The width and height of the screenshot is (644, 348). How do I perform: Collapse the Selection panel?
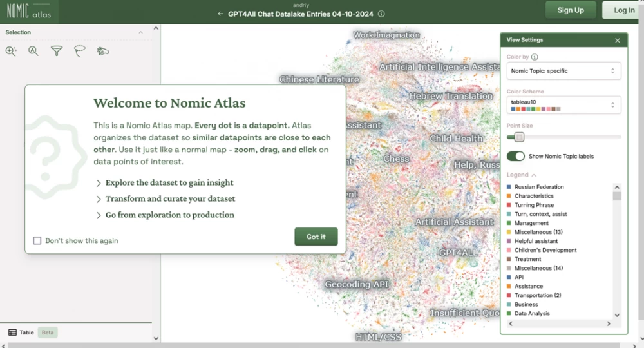pyautogui.click(x=140, y=32)
